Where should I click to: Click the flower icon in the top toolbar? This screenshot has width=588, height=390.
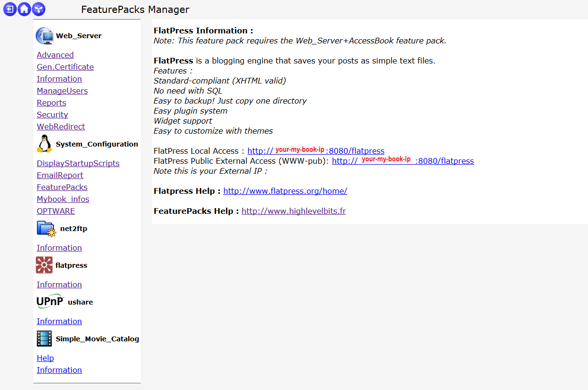(x=39, y=9)
